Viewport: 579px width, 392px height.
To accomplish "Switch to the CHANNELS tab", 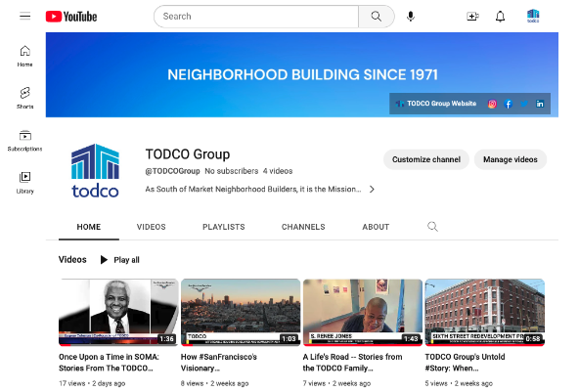I will coord(303,227).
